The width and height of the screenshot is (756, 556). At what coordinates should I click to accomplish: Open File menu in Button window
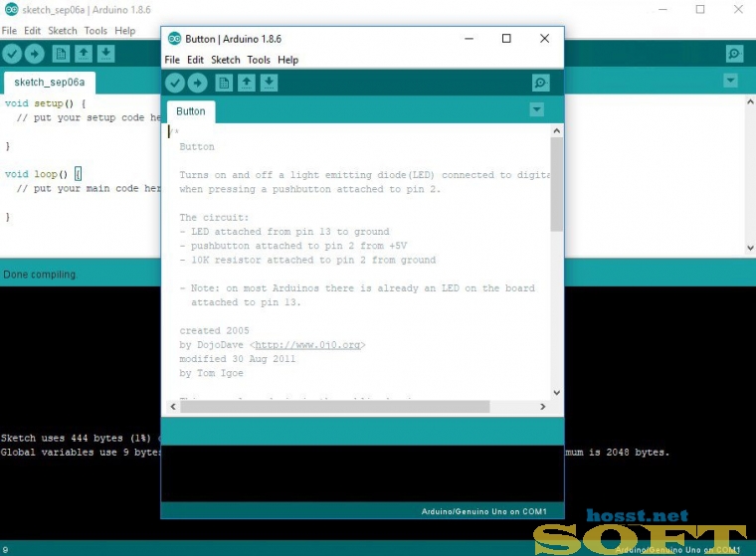coord(172,60)
